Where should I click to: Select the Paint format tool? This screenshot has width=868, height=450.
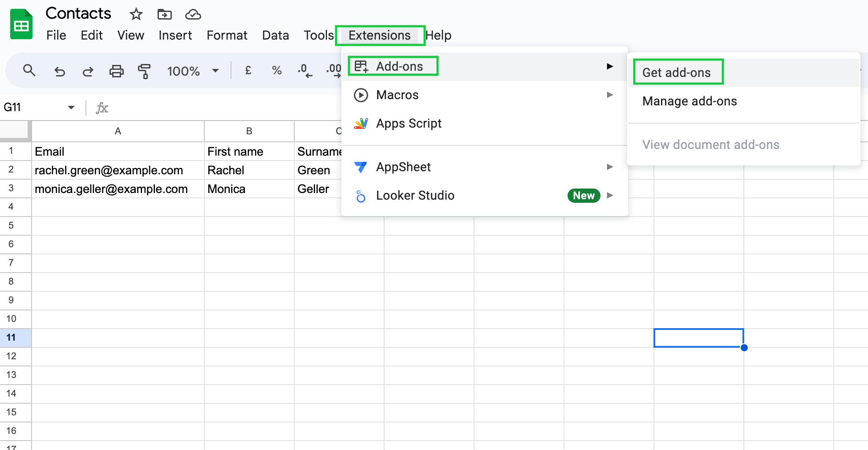(x=144, y=71)
